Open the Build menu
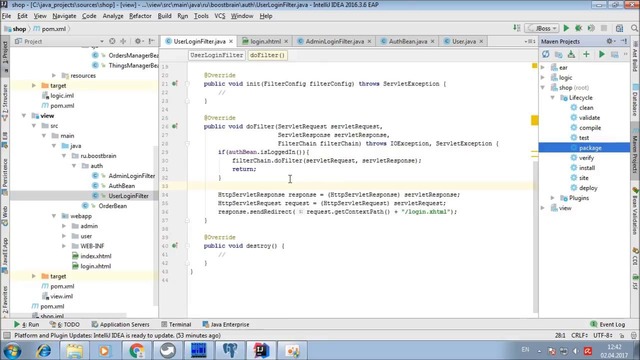640x360 pixels. pos(164,16)
